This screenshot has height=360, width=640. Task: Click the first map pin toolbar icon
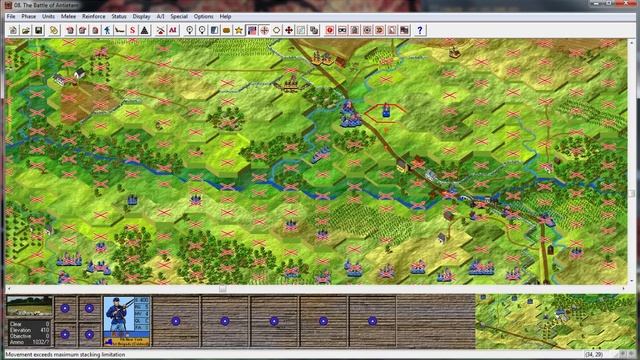pos(189,30)
